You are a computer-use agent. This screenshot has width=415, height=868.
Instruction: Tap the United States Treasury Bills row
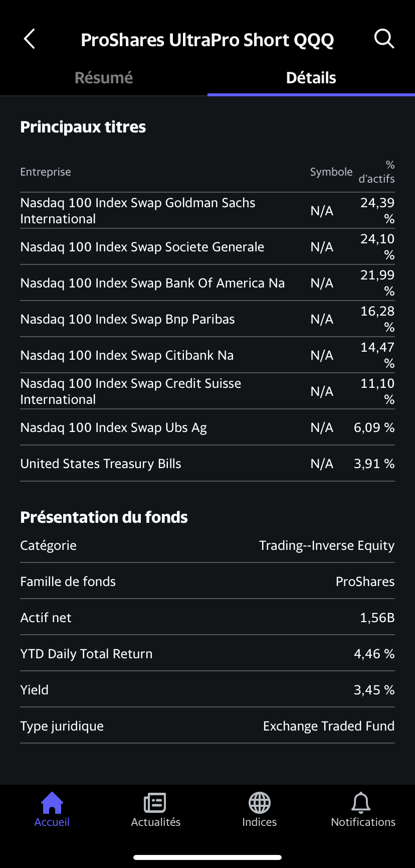101,464
